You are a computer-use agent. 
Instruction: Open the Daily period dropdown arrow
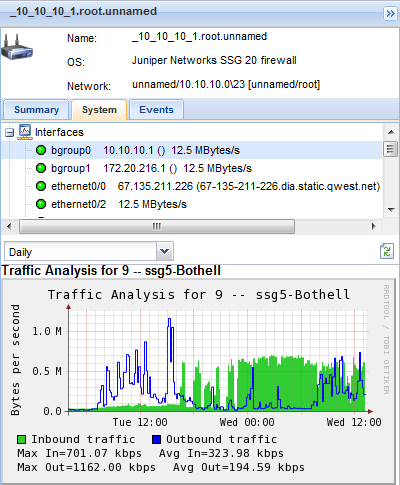click(x=165, y=251)
